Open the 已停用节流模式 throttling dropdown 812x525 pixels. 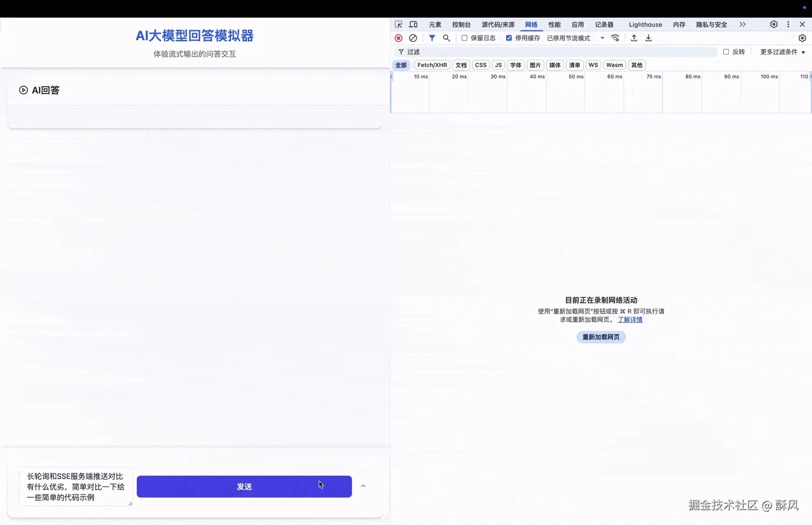coord(575,38)
